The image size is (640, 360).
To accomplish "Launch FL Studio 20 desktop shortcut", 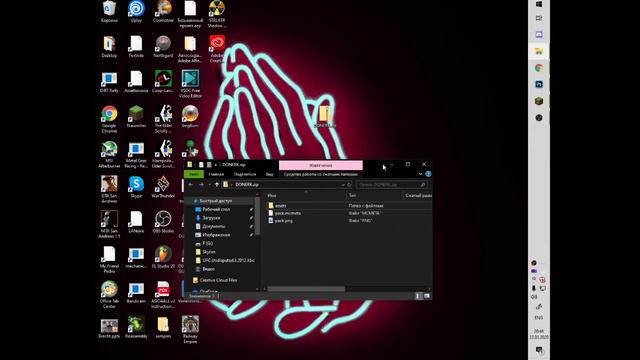I will 163,257.
